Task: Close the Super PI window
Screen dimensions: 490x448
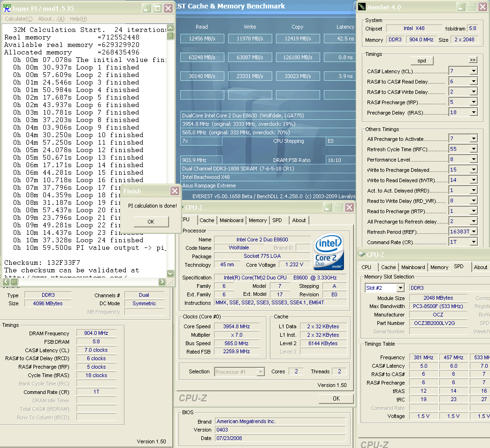Action: pos(168,8)
